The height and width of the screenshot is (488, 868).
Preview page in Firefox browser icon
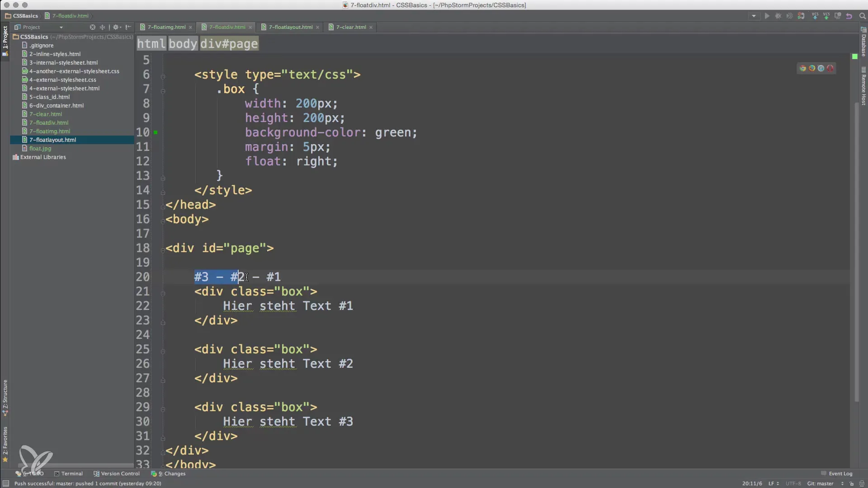pyautogui.click(x=812, y=68)
